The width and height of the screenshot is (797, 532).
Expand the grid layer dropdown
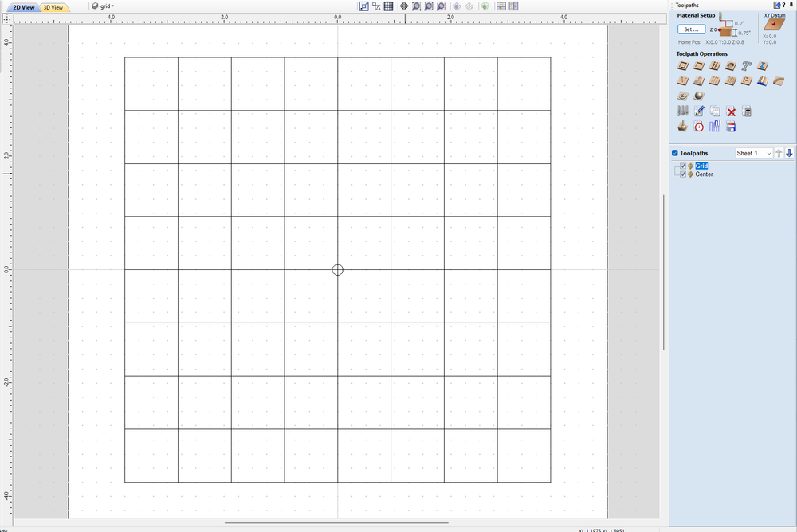pyautogui.click(x=104, y=6)
